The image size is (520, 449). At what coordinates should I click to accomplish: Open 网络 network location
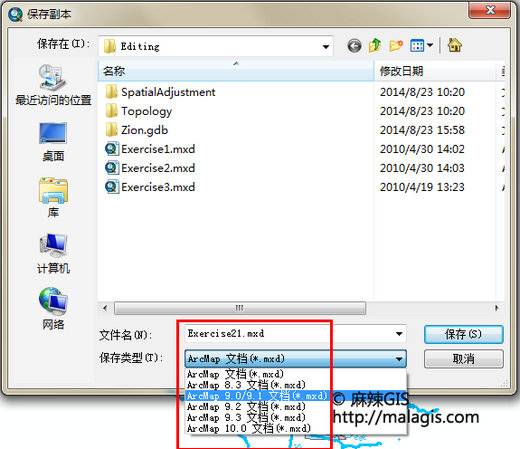point(53,309)
